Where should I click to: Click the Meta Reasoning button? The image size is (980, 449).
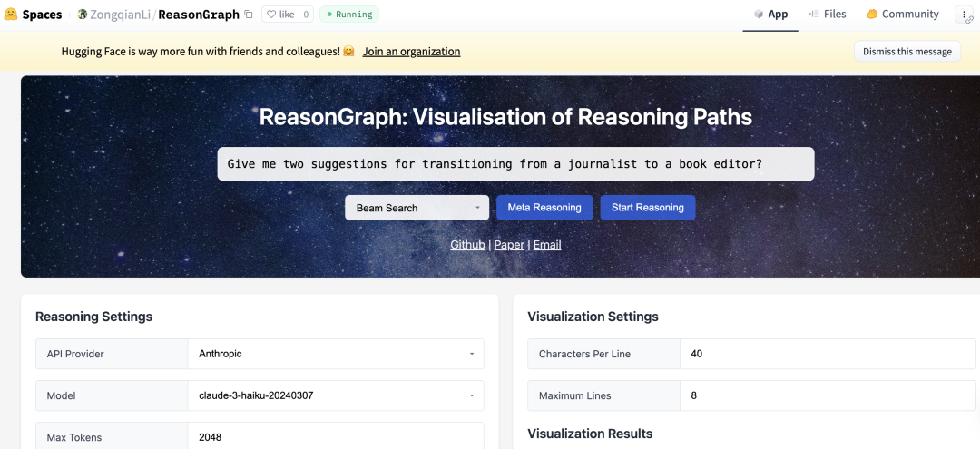click(544, 208)
